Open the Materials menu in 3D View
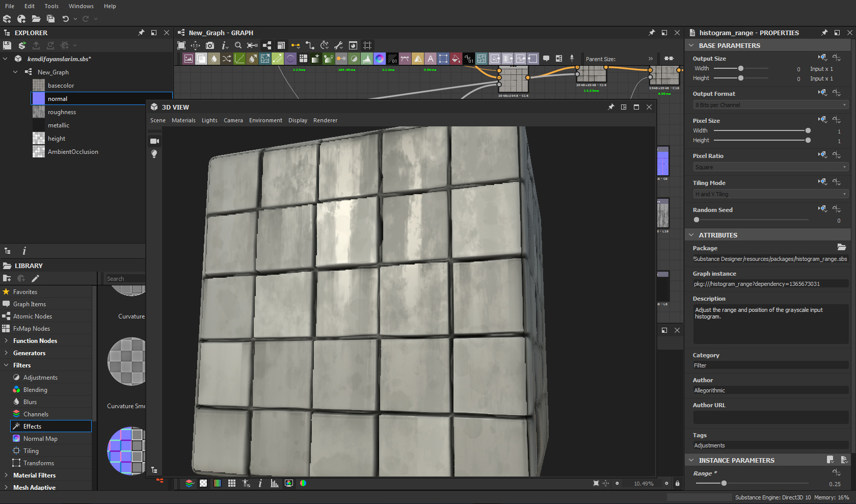 pyautogui.click(x=183, y=120)
